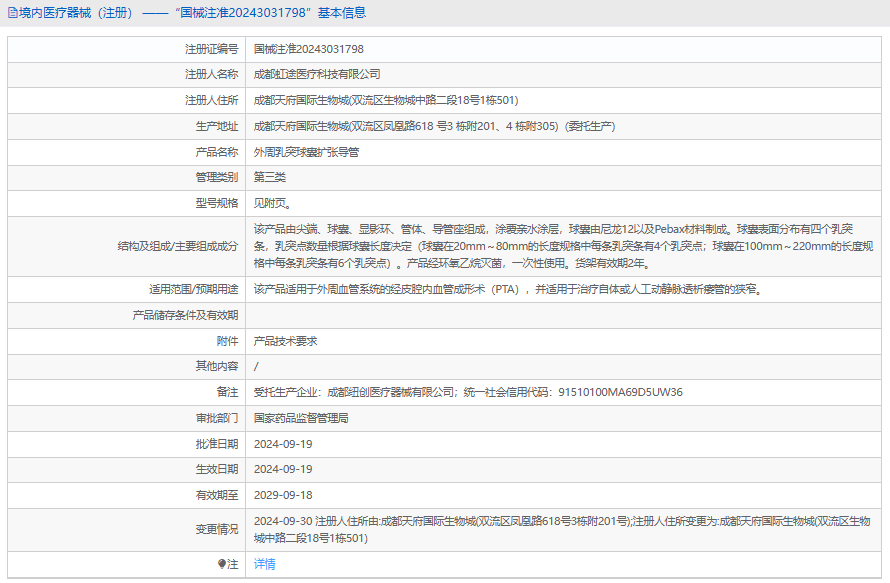Open the 详情 details link
The image size is (890, 583).
[264, 564]
